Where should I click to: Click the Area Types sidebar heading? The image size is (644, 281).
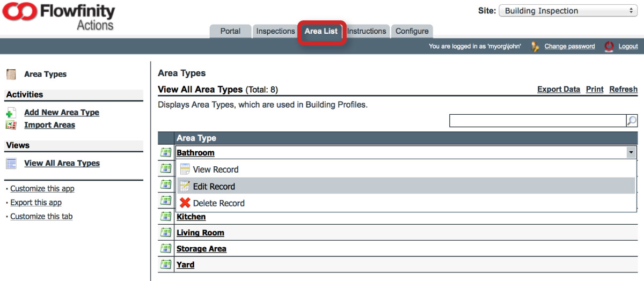45,74
